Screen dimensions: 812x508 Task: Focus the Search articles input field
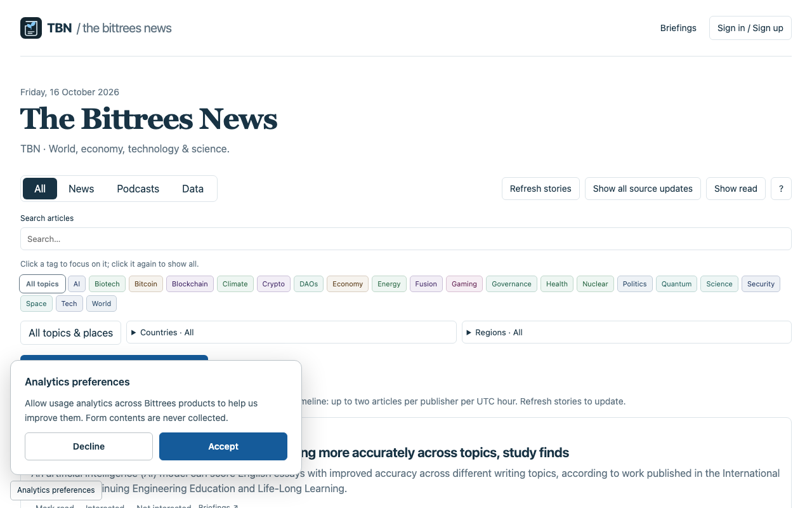click(406, 239)
